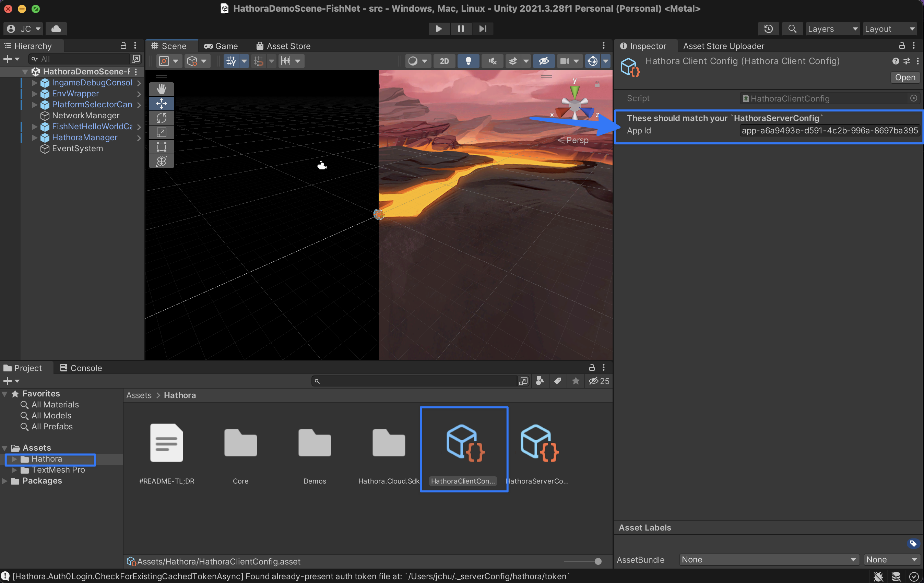Screen dimensions: 924x583
Task: Open the Layers dropdown
Action: pos(832,29)
